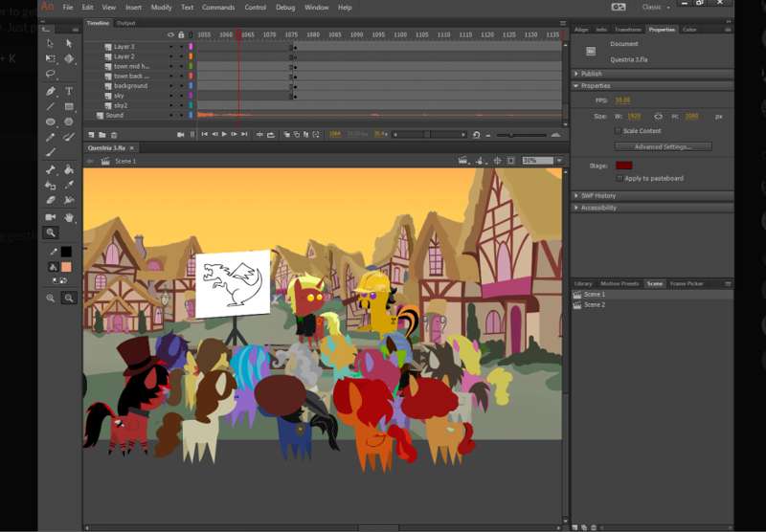
Task: Expand the SWF History section
Action: [x=576, y=196]
